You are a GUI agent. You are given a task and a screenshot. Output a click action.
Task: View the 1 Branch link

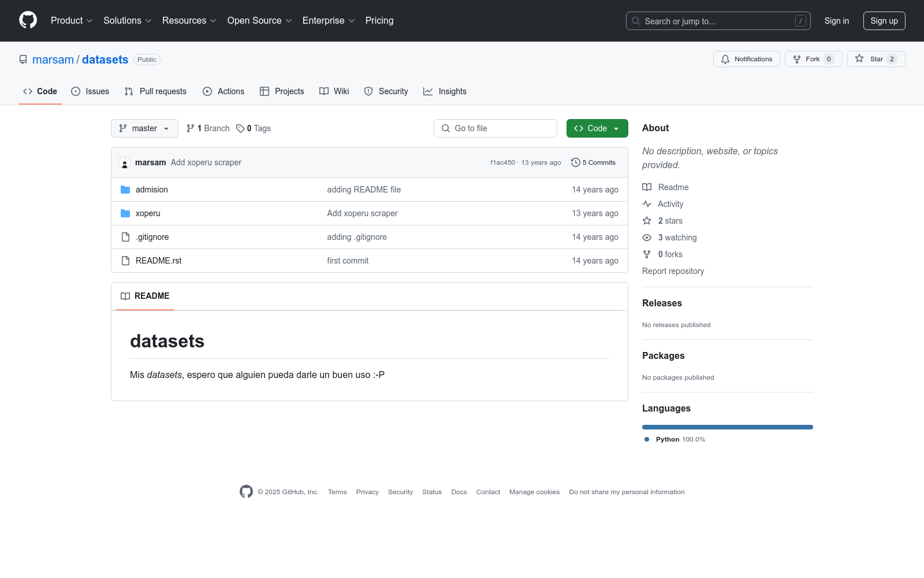coord(208,128)
